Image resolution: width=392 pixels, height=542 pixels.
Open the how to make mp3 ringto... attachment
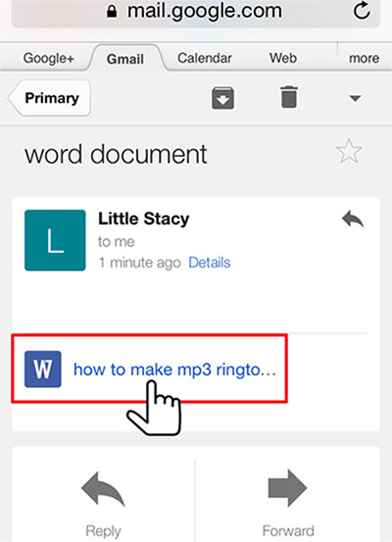pos(174,370)
